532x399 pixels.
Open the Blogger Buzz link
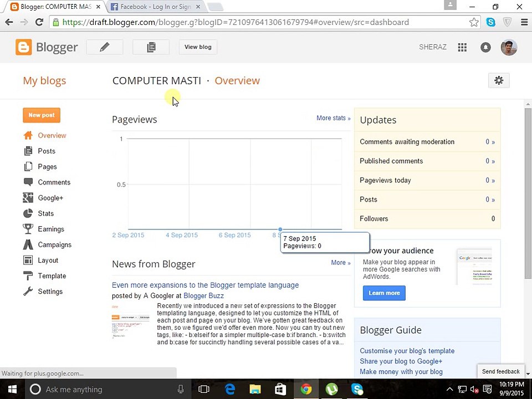pyautogui.click(x=203, y=295)
